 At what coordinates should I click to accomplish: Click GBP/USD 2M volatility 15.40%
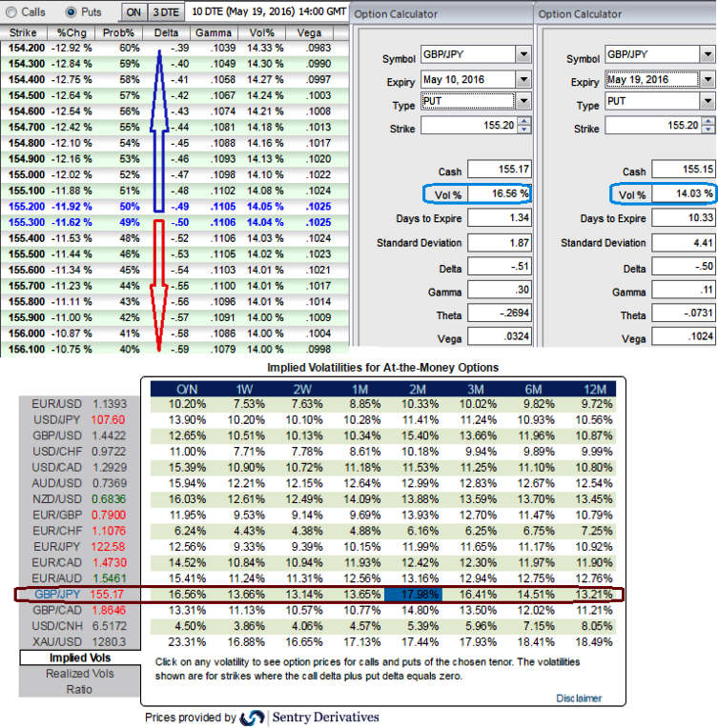[421, 436]
